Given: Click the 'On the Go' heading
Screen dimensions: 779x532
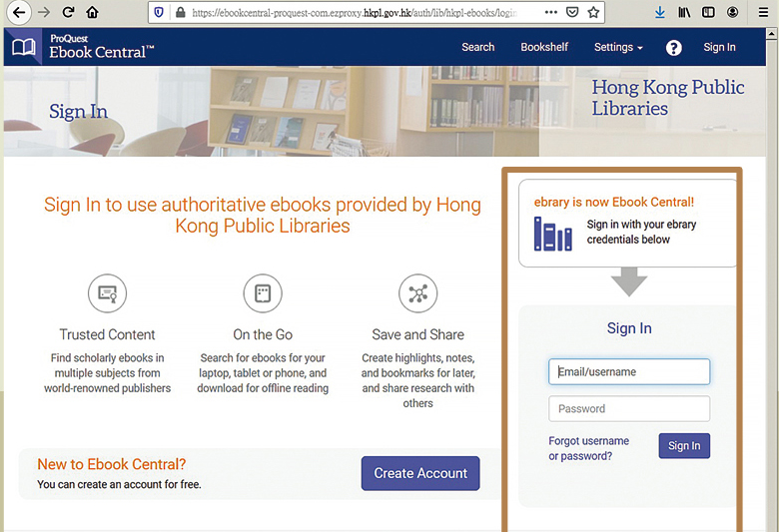Looking at the screenshot, I should [x=263, y=334].
